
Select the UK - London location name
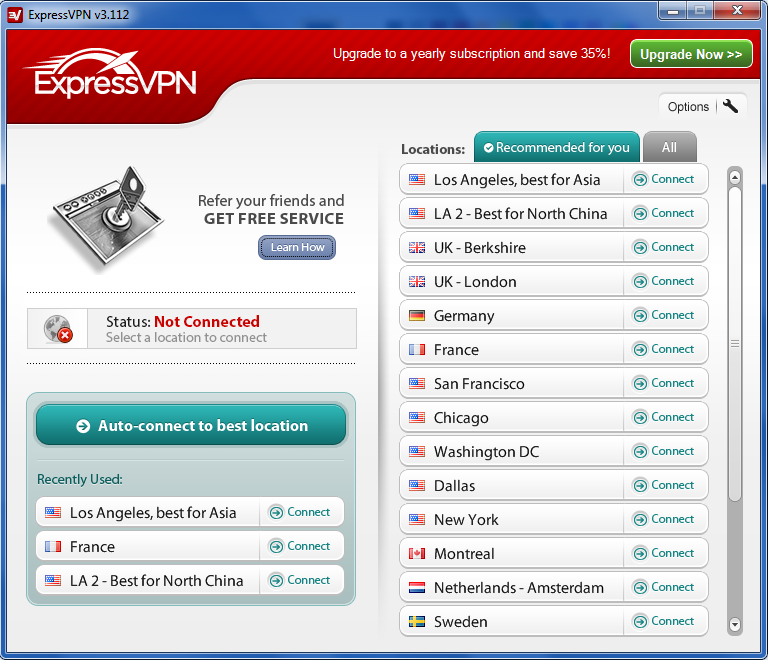pyautogui.click(x=475, y=282)
